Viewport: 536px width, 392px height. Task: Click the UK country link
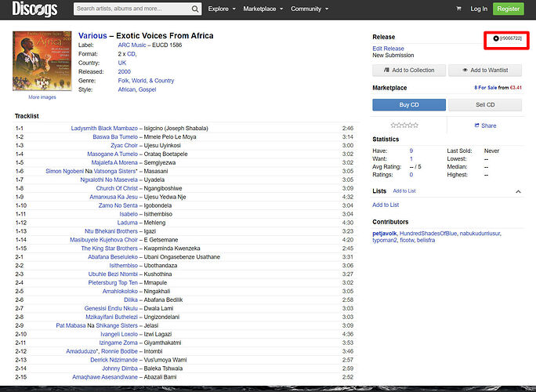point(122,63)
